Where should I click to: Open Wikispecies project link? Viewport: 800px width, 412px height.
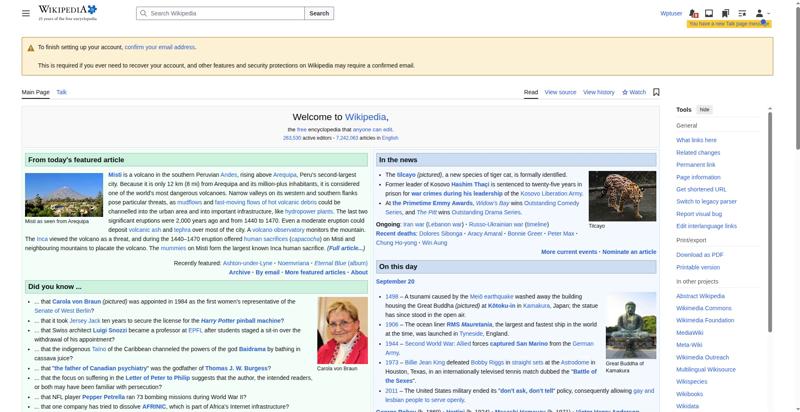point(691,382)
